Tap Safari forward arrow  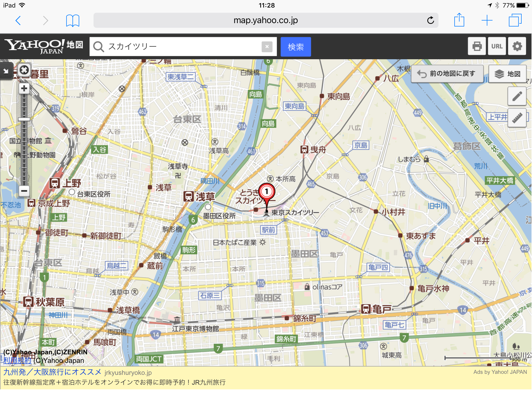45,21
